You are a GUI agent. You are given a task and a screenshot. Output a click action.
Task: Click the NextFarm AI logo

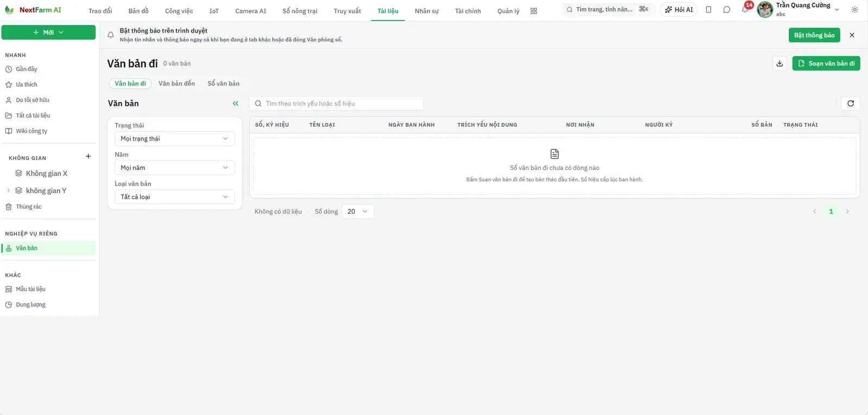[33, 10]
